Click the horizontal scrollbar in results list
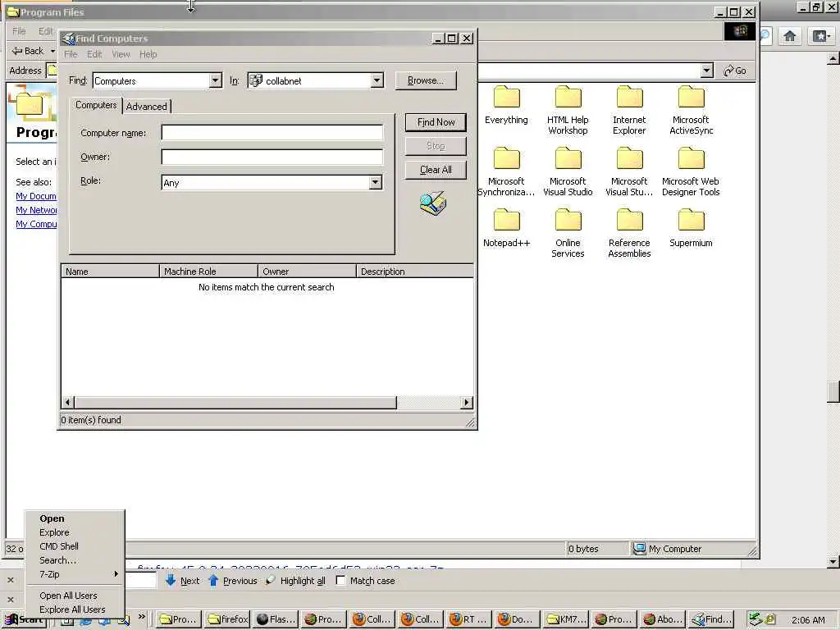840x630 pixels. [235, 402]
